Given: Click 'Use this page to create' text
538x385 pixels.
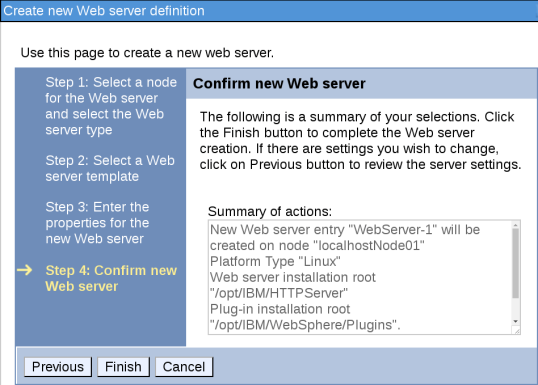Looking at the screenshot, I should coord(147,53).
